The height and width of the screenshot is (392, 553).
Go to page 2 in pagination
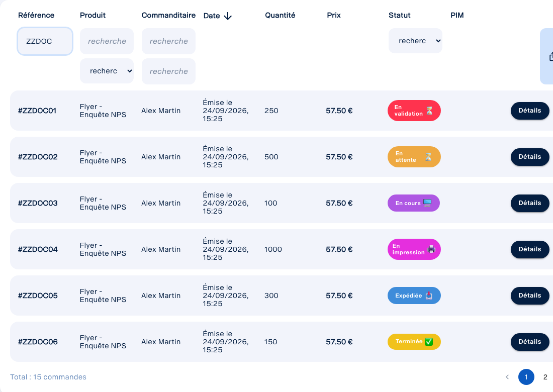click(545, 377)
